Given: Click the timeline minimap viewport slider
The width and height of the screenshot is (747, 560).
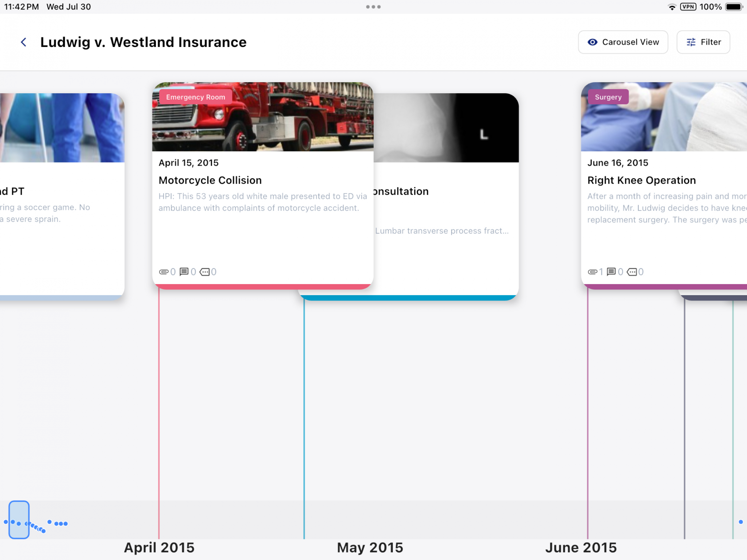Looking at the screenshot, I should (x=19, y=519).
